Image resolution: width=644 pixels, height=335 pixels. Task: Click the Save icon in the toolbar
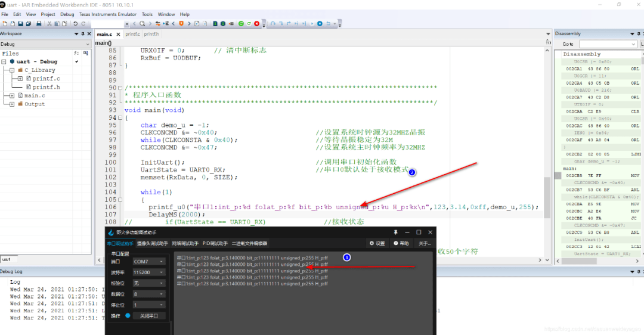[20, 24]
